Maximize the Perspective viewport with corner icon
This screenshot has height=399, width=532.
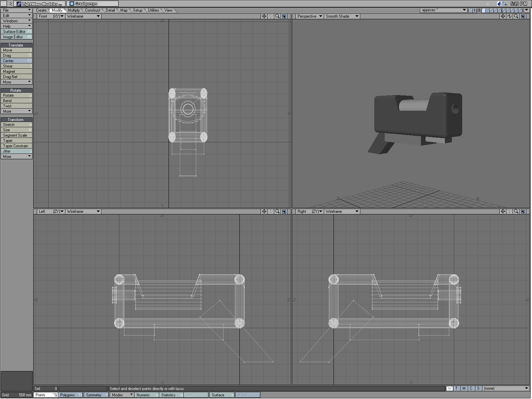(x=523, y=16)
